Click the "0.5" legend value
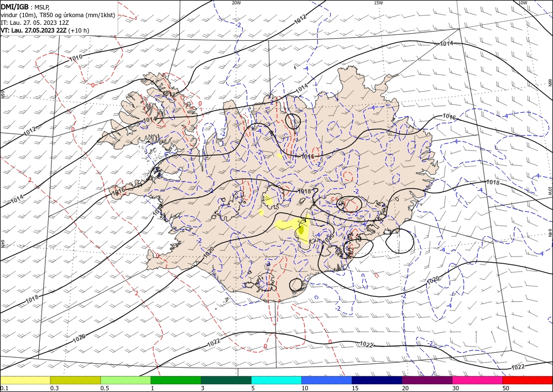 [x=105, y=388]
